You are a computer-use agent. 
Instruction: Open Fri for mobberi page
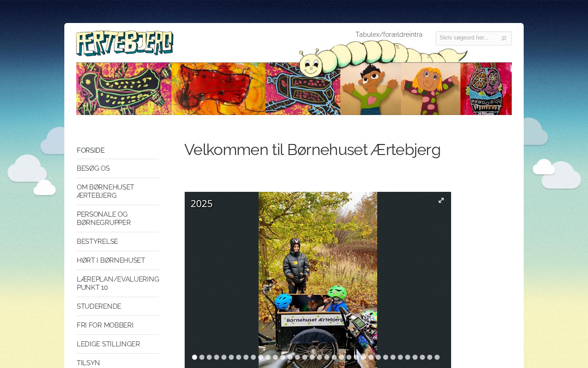point(105,325)
